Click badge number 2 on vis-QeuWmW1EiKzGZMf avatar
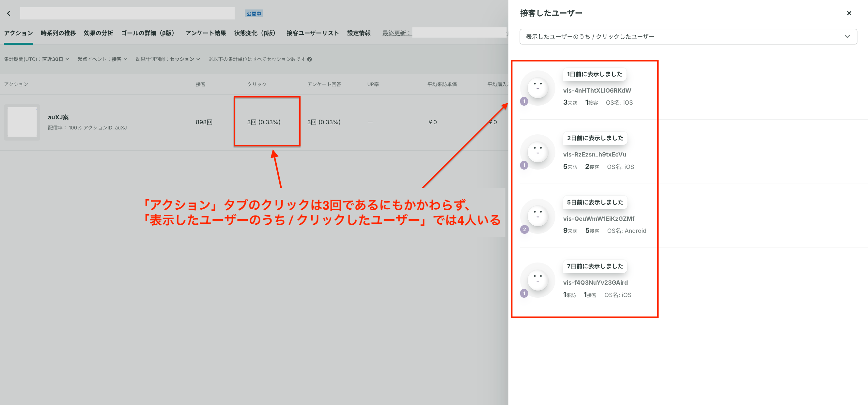The width and height of the screenshot is (868, 405). (x=524, y=230)
